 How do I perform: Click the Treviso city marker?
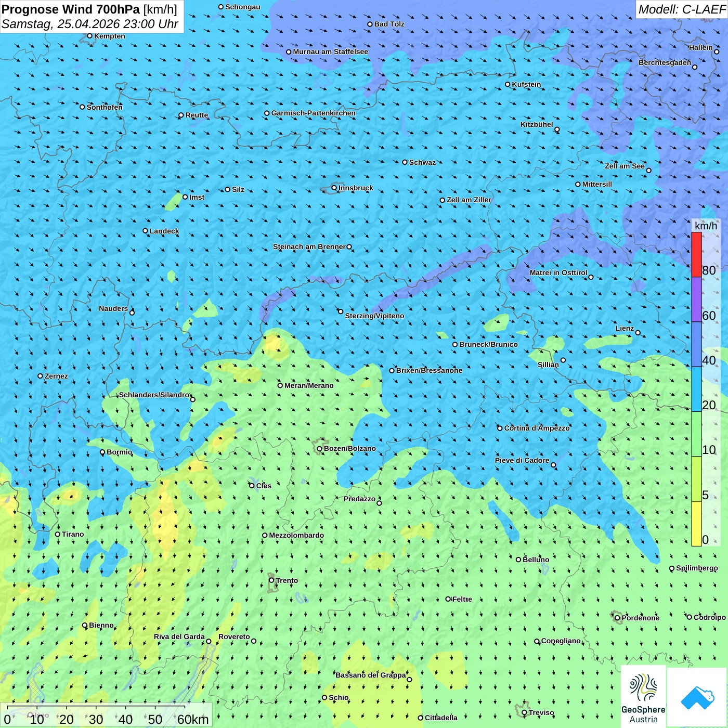pos(524,712)
